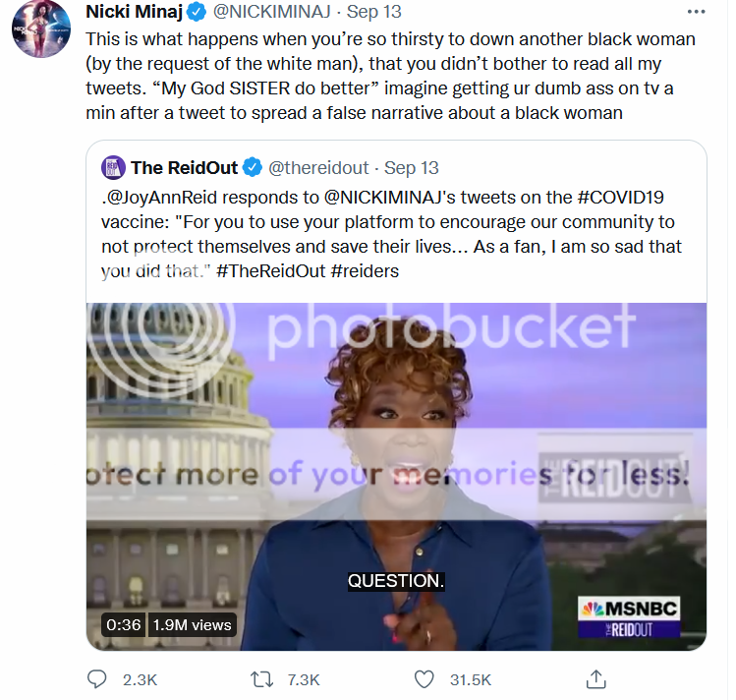Screen dimensions: 736x700
Task: Open the three-dot more options menu
Action: click(696, 13)
